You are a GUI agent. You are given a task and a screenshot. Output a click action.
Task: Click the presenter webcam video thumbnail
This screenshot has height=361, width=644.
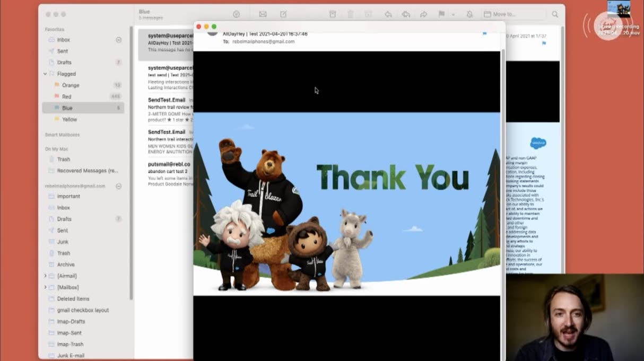575,318
